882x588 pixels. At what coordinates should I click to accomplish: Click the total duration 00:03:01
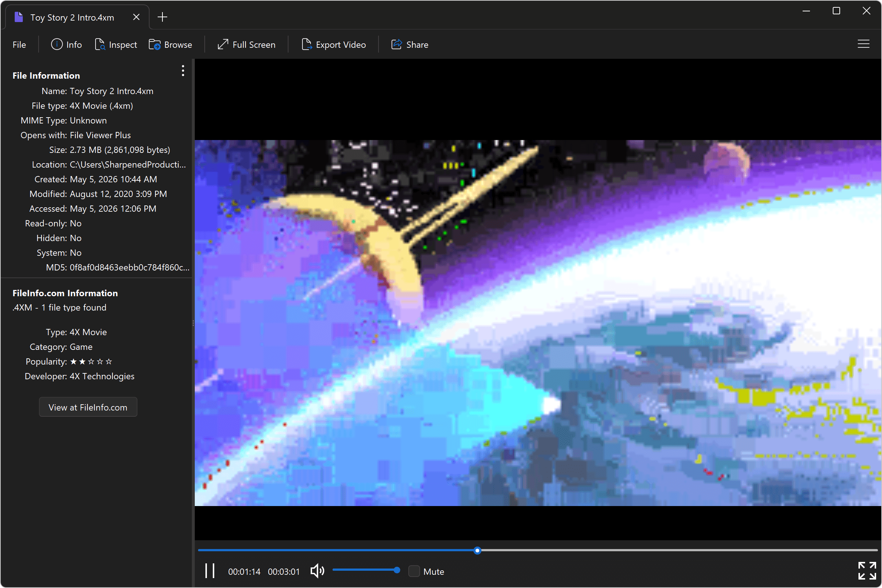point(284,572)
